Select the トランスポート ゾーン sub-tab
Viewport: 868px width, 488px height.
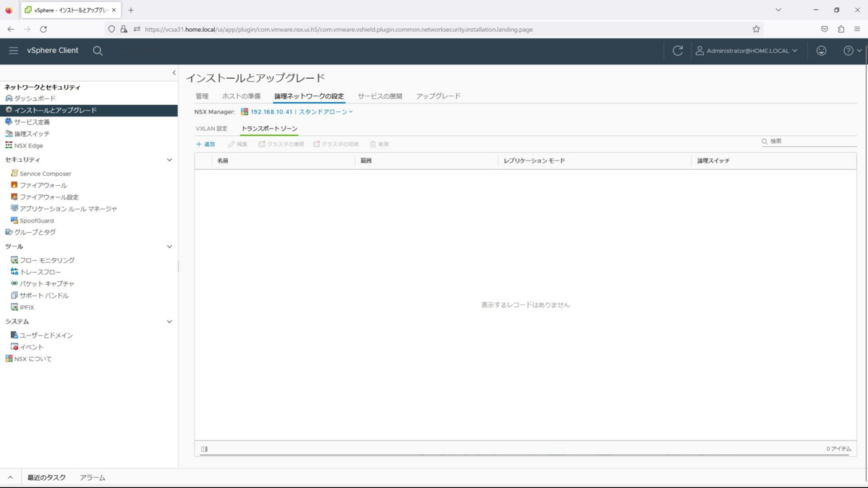(x=269, y=129)
